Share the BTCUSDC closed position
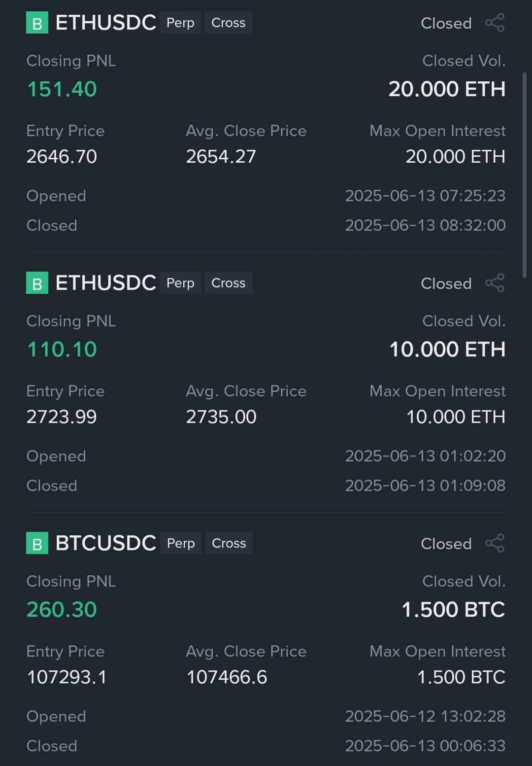 coord(495,543)
